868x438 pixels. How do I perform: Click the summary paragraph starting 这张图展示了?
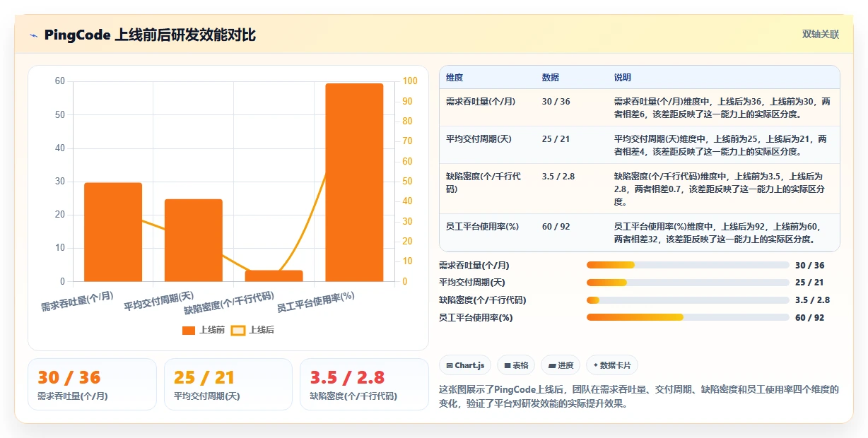638,397
